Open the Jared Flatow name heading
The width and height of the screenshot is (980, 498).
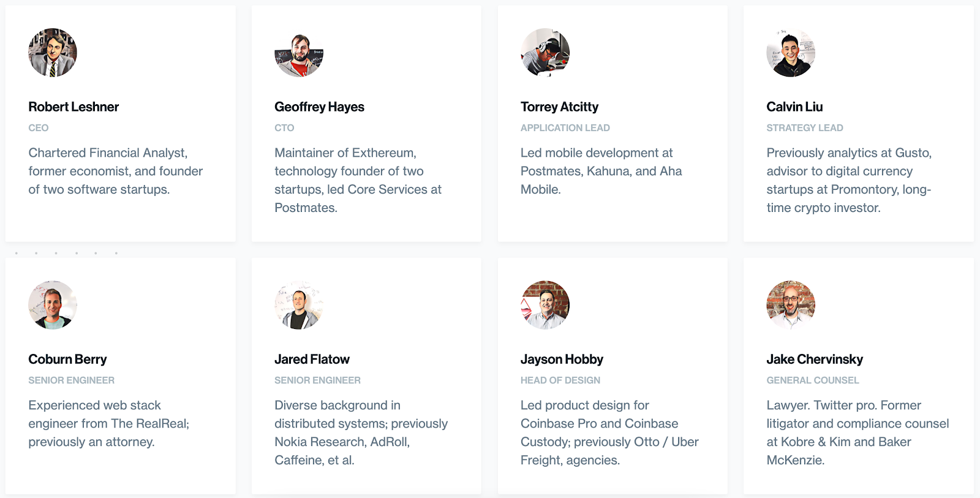(x=312, y=359)
